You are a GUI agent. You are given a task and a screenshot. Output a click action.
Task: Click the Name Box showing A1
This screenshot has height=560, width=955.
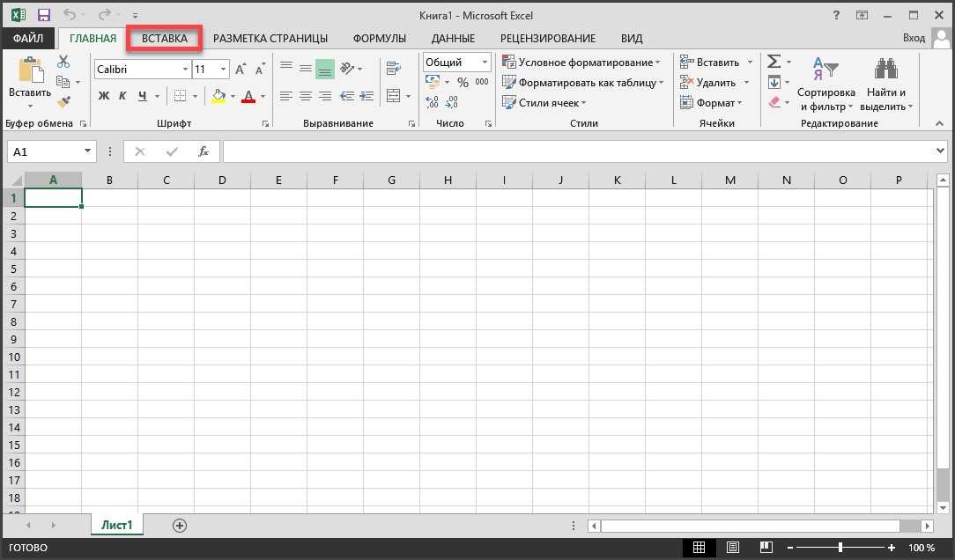44,151
